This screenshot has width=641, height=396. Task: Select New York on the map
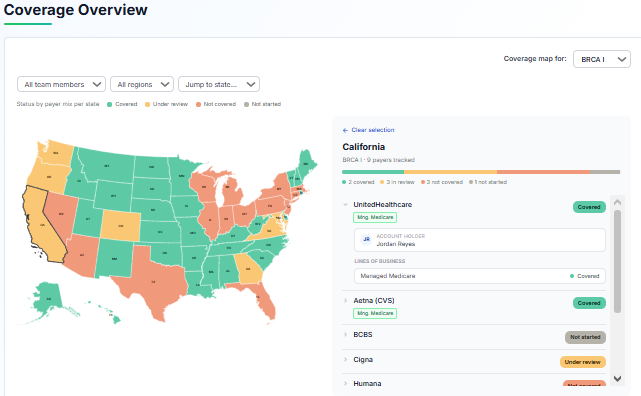click(279, 189)
